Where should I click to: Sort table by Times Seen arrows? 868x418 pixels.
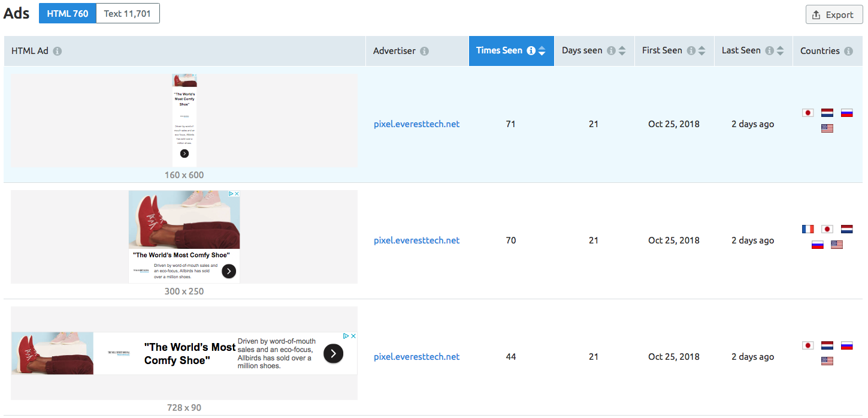[x=542, y=51]
